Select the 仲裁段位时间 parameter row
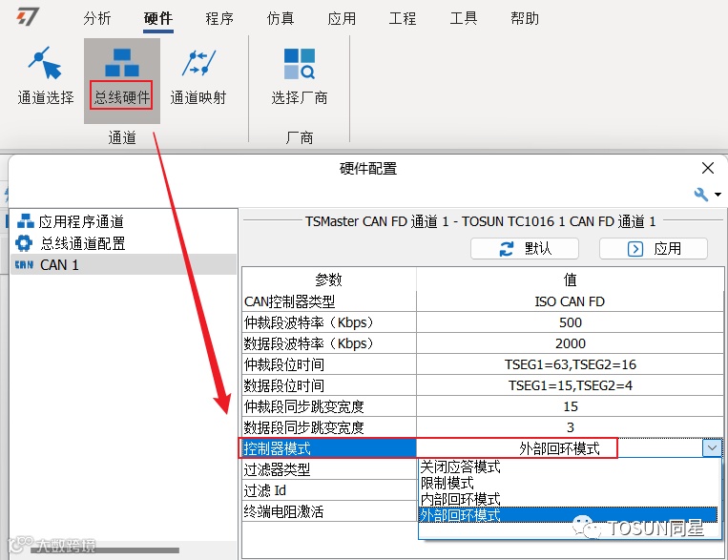This screenshot has width=728, height=560. 329,364
